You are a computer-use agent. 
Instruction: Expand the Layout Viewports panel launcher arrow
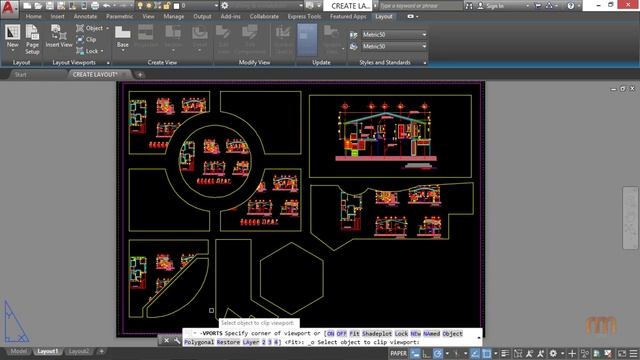[108, 63]
